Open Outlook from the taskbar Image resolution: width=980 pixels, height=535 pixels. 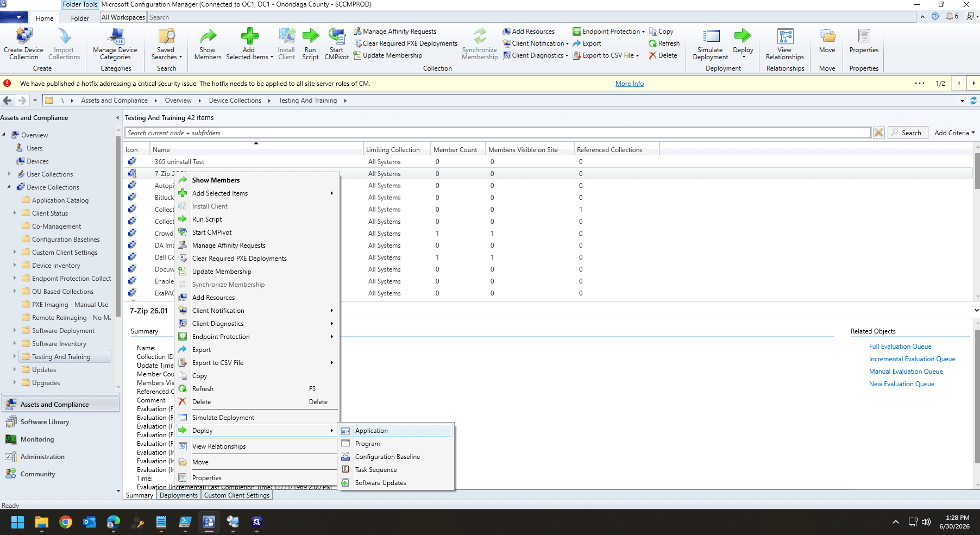point(90,522)
